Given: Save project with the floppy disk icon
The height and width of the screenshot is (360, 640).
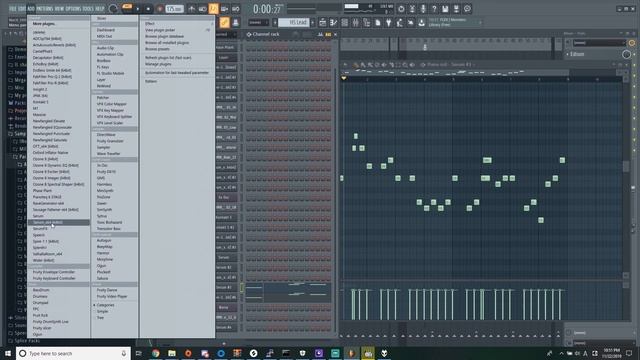Looking at the screenshot, I should 445,9.
